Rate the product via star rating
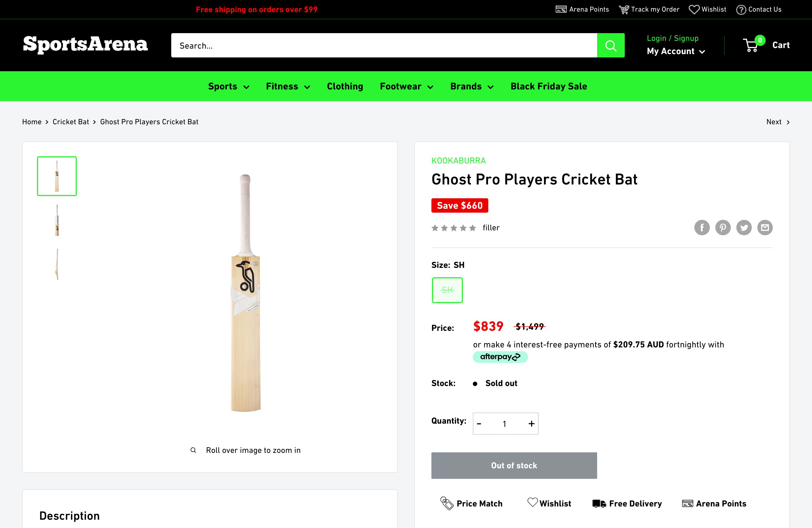 (x=454, y=228)
